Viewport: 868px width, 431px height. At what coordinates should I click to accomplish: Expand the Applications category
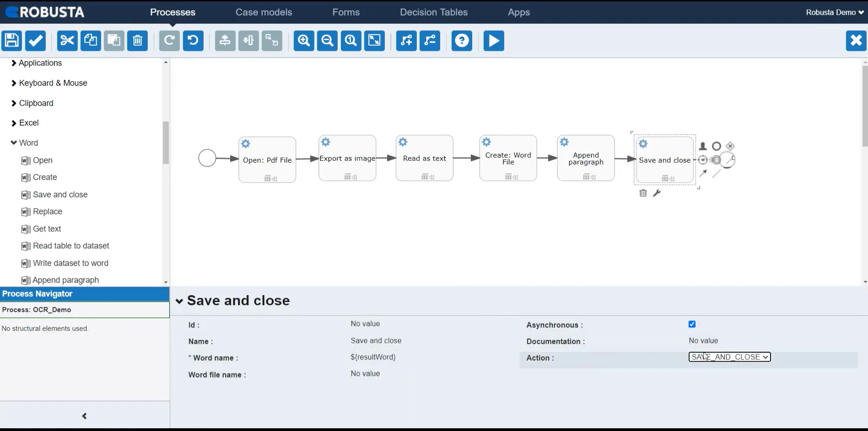(36, 63)
